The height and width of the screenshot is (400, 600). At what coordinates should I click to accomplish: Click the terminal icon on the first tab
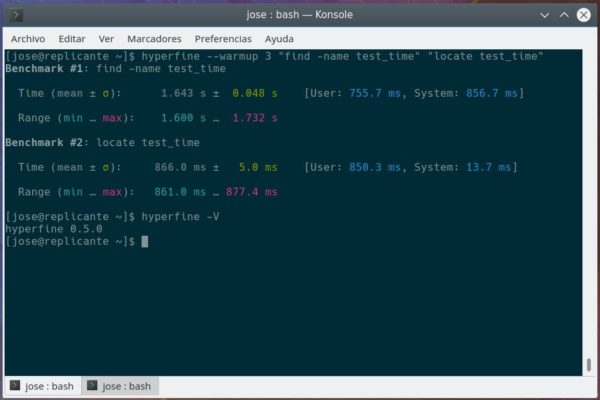tap(14, 386)
